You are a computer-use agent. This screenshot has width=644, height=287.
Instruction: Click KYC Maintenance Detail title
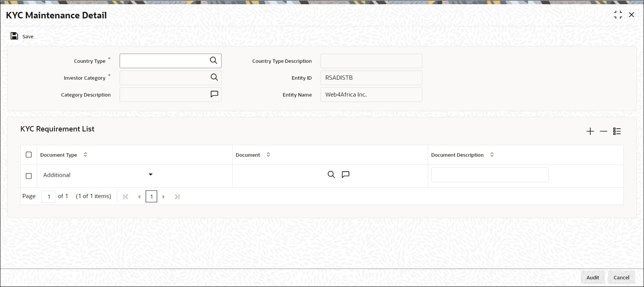(x=56, y=15)
